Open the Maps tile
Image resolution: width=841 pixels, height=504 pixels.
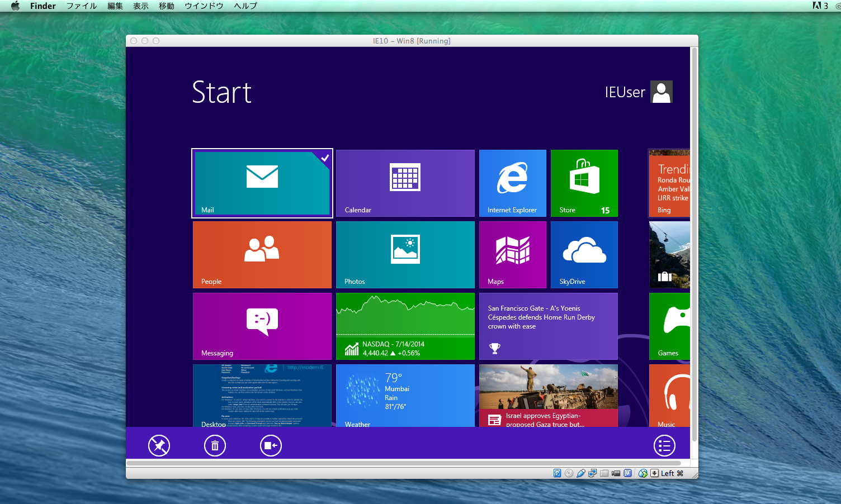513,255
